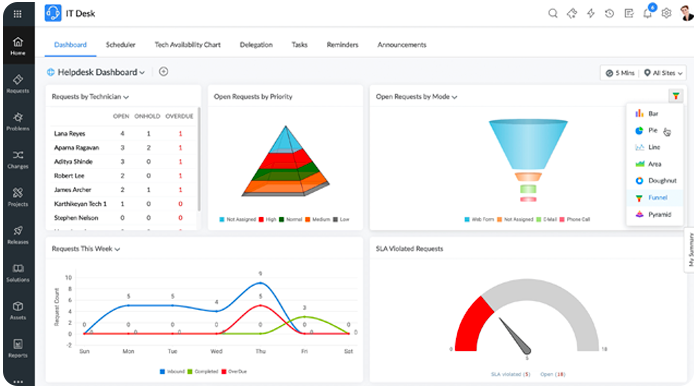The height and width of the screenshot is (389, 700).
Task: Open recent history clock icon
Action: (609, 13)
